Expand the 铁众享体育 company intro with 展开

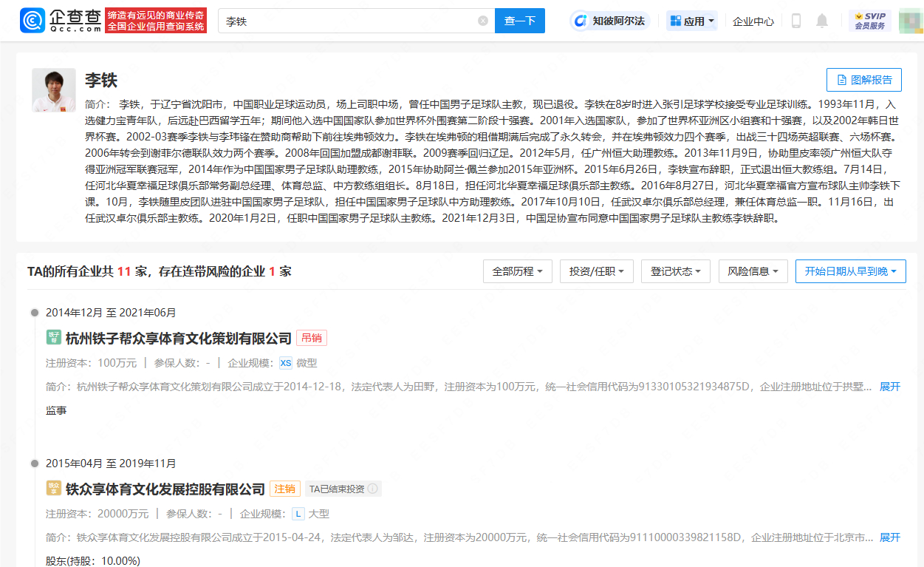890,537
